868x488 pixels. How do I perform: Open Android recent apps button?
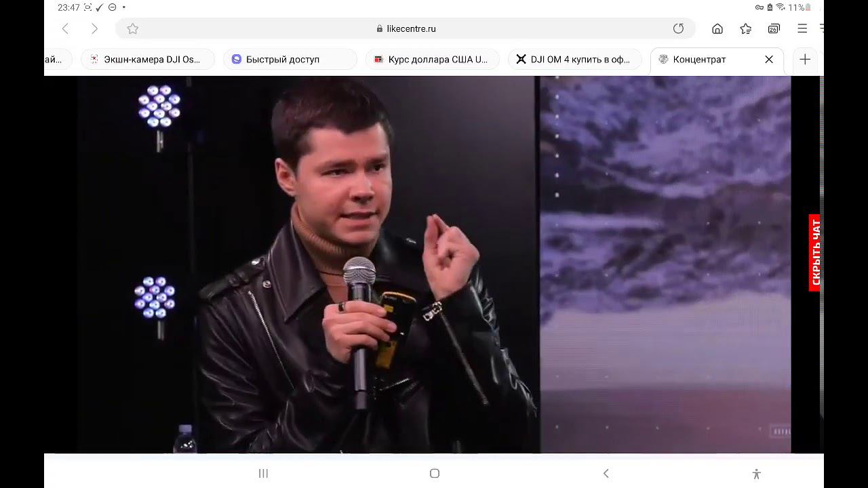pyautogui.click(x=264, y=473)
